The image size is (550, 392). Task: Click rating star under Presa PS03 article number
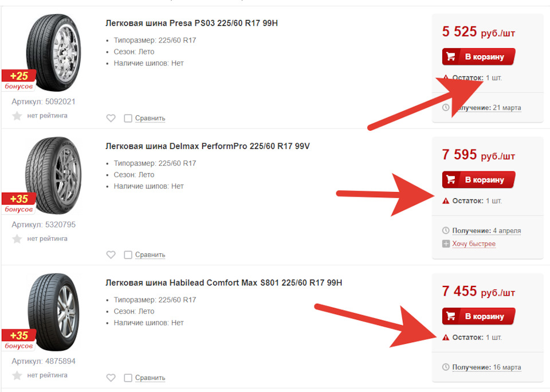pyautogui.click(x=17, y=116)
